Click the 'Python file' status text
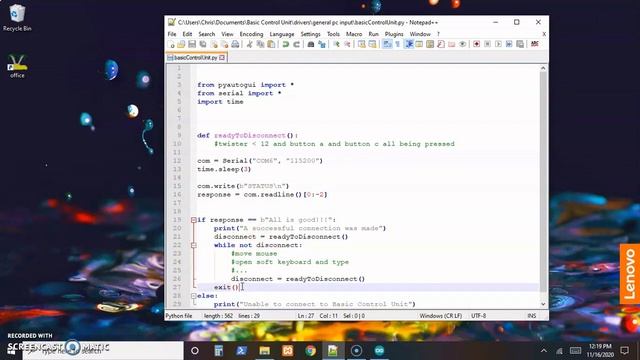 pyautogui.click(x=179, y=316)
